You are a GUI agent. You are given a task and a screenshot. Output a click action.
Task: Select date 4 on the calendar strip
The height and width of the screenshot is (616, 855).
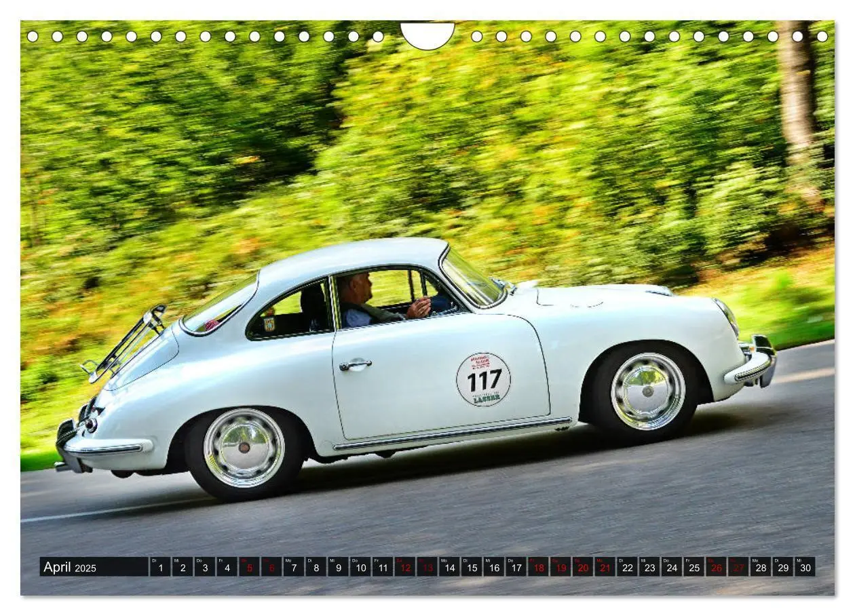(227, 567)
